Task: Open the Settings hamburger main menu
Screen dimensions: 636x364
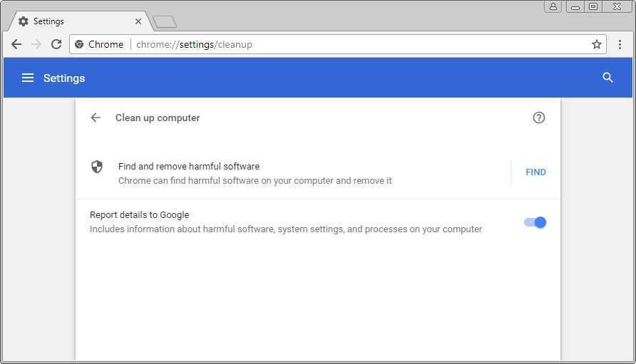Action: tap(28, 78)
